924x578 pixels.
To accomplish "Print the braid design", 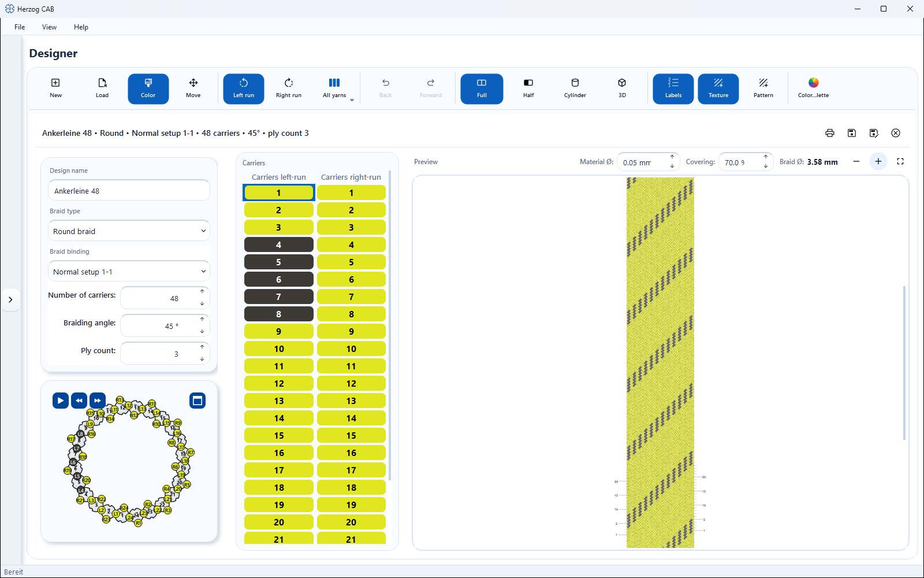I will coord(830,133).
